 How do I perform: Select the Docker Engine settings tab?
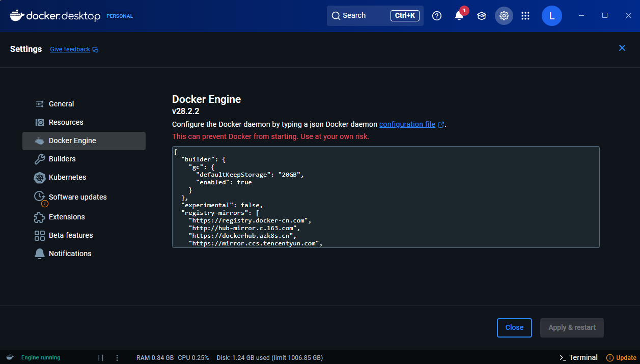click(84, 141)
